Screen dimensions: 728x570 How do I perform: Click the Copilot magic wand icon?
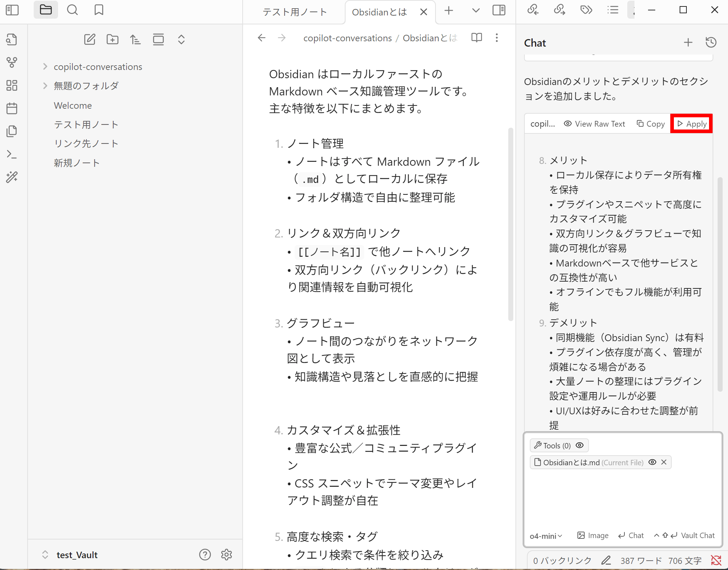click(x=12, y=177)
